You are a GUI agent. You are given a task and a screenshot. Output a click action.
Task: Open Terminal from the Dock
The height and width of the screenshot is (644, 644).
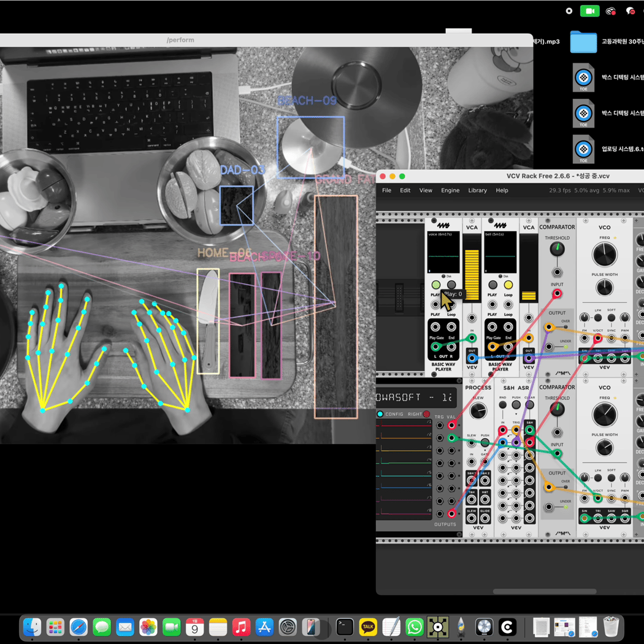(x=345, y=627)
